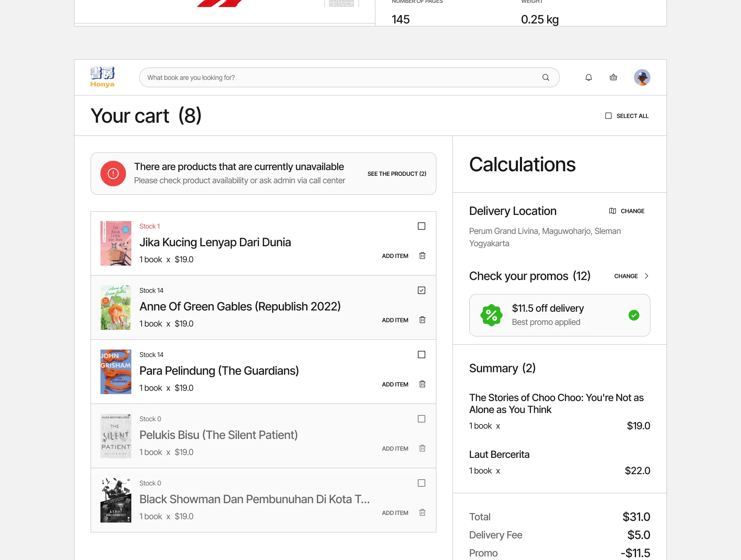741x560 pixels.
Task: Expand promos with the chevron arrow
Action: (646, 276)
